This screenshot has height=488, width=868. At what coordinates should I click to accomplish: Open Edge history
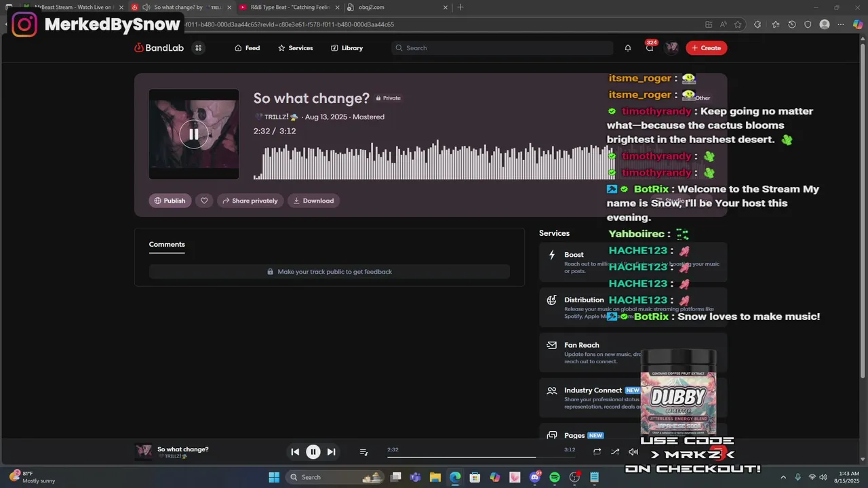(792, 24)
